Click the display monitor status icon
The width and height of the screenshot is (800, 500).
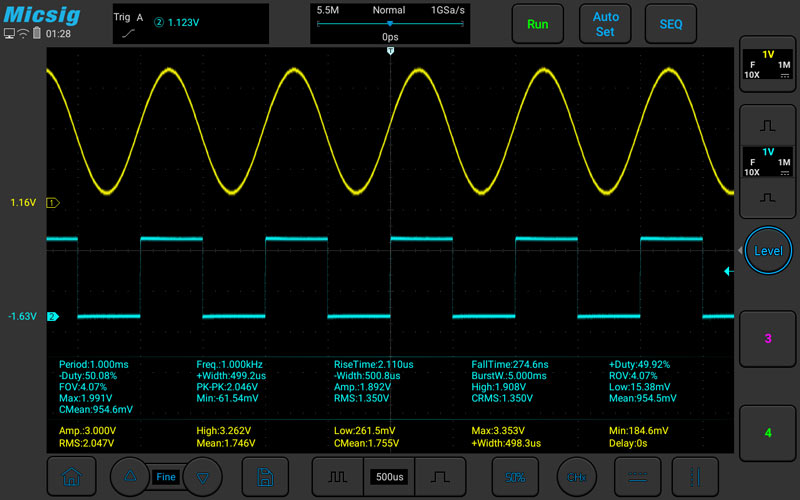click(9, 34)
